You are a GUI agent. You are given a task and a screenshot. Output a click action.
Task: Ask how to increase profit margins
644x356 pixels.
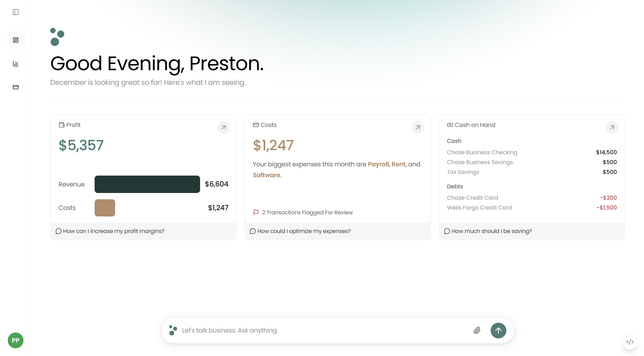click(x=113, y=231)
